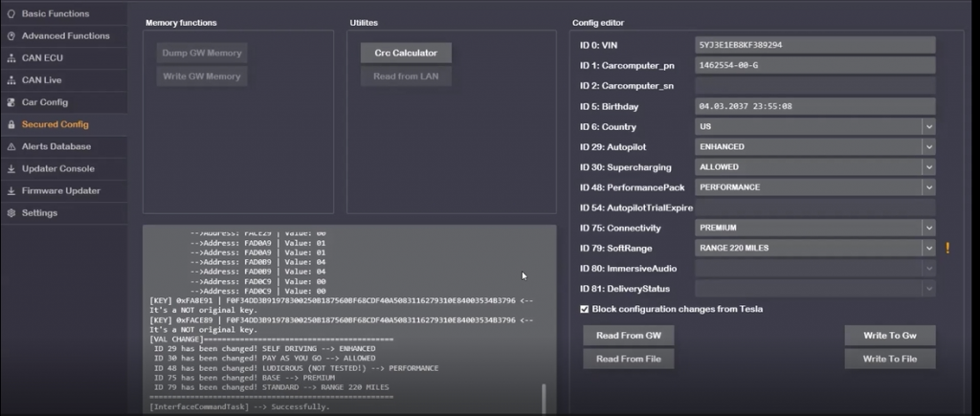This screenshot has height=416, width=980.
Task: Expand the Connectivity dropdown showing PREMIUM
Action: pyautogui.click(x=927, y=228)
